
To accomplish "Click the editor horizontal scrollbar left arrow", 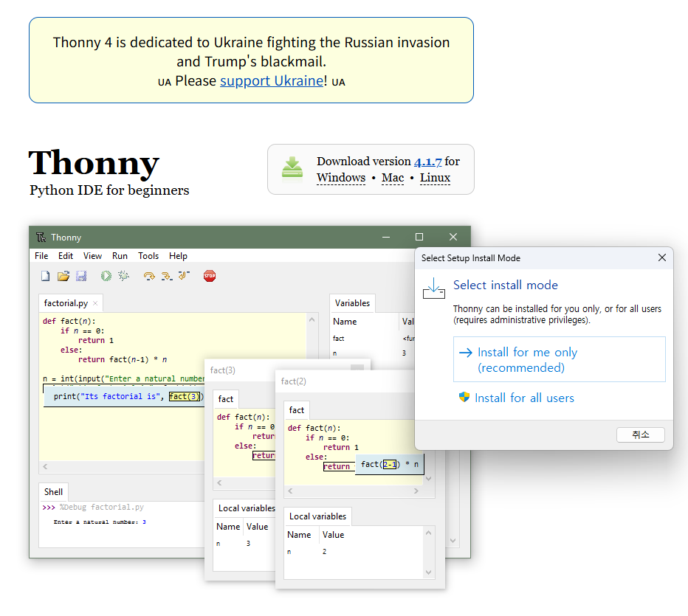I will (x=45, y=466).
